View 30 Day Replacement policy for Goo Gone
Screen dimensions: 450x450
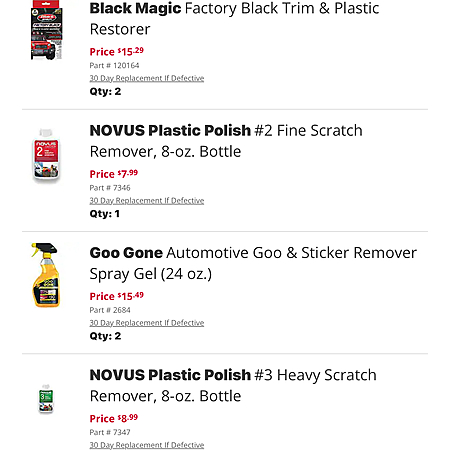point(147,323)
